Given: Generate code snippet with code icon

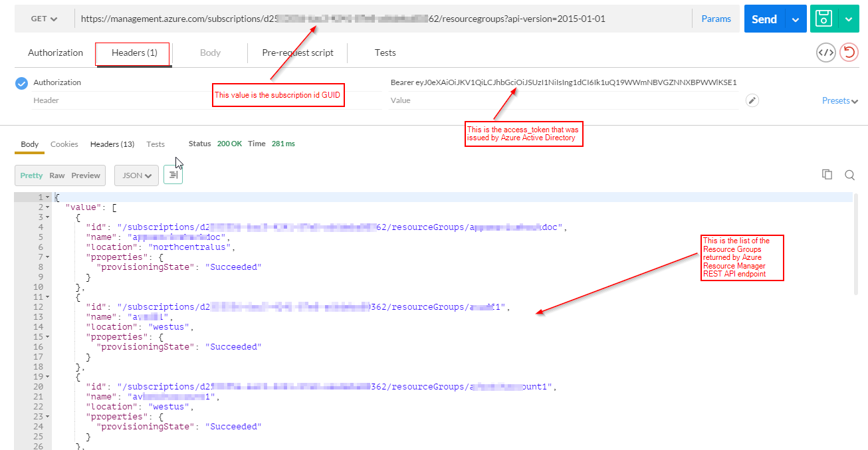Looking at the screenshot, I should click(x=825, y=53).
